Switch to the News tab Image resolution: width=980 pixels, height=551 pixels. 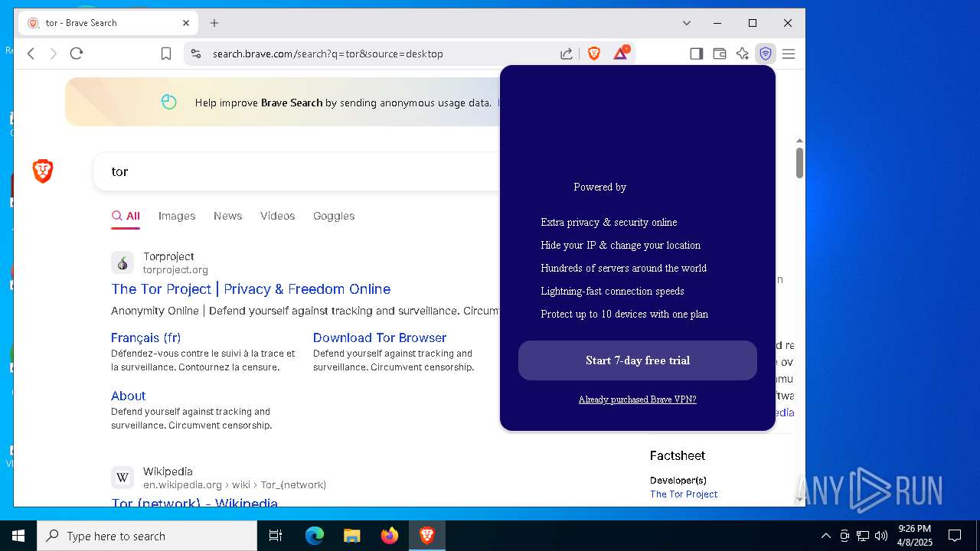227,216
